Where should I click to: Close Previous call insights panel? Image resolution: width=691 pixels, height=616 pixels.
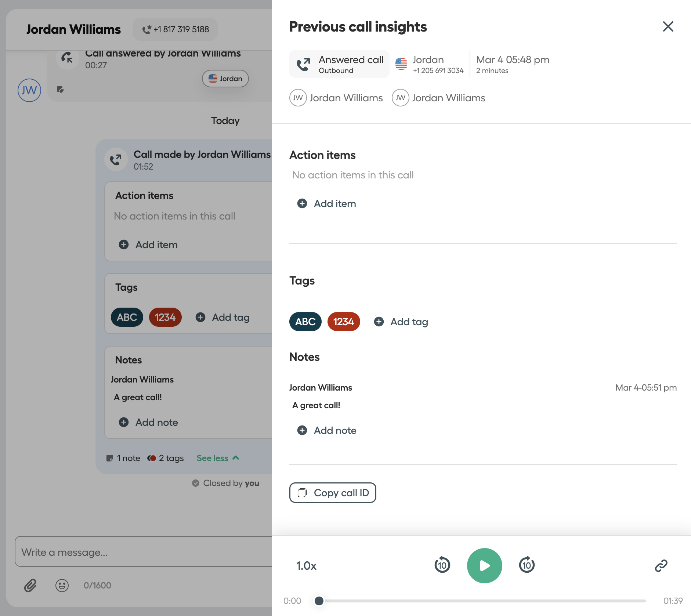coord(668,26)
